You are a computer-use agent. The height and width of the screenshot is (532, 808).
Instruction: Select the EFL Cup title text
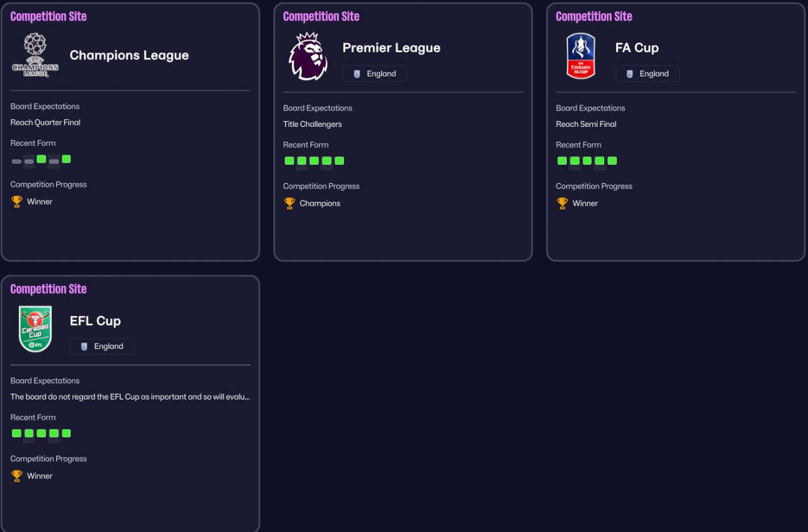coord(95,321)
